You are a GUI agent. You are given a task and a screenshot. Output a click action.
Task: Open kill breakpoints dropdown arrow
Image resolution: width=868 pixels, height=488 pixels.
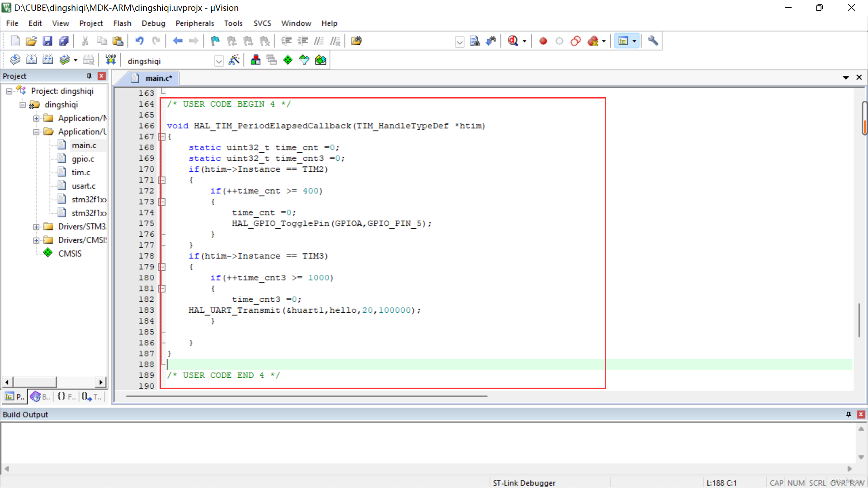[604, 41]
